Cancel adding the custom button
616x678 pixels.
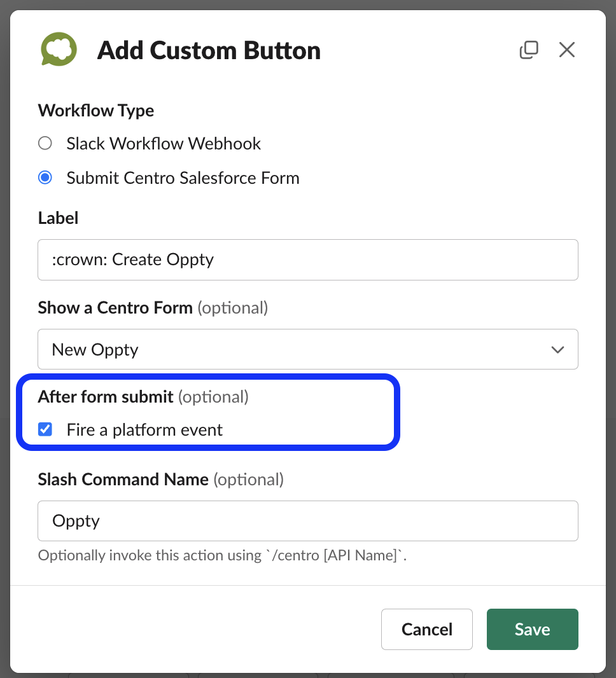coord(427,629)
